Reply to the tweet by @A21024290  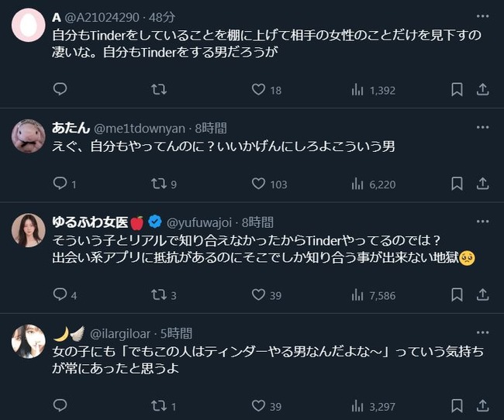(x=60, y=90)
